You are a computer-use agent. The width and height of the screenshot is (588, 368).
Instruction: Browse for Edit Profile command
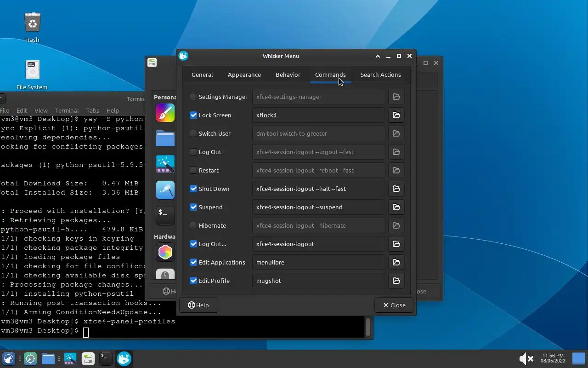pos(396,281)
